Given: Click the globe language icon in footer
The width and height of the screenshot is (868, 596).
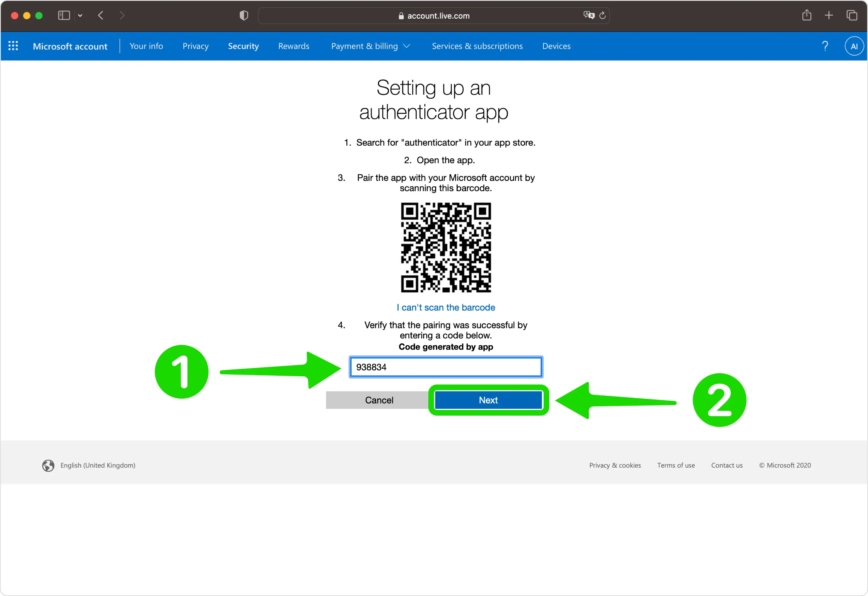Looking at the screenshot, I should 48,466.
